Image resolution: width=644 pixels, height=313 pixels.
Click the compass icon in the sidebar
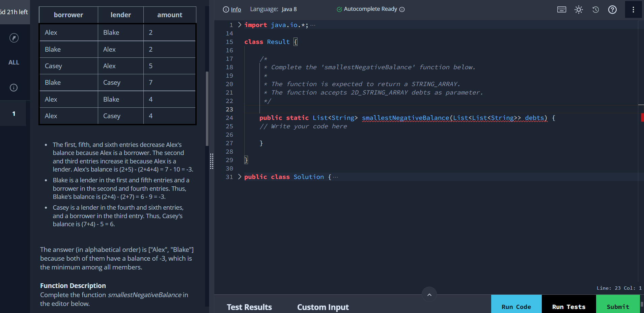(14, 38)
